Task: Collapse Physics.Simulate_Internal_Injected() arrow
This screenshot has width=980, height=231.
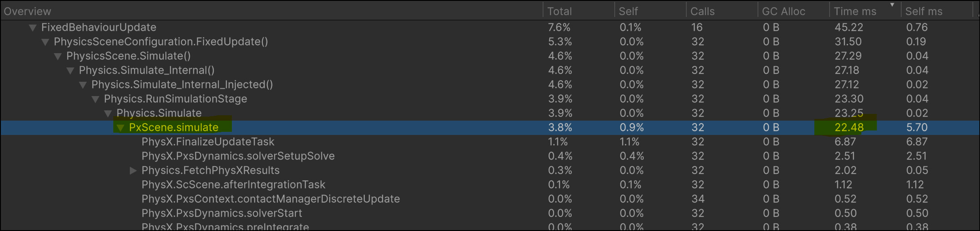Action: pos(83,85)
